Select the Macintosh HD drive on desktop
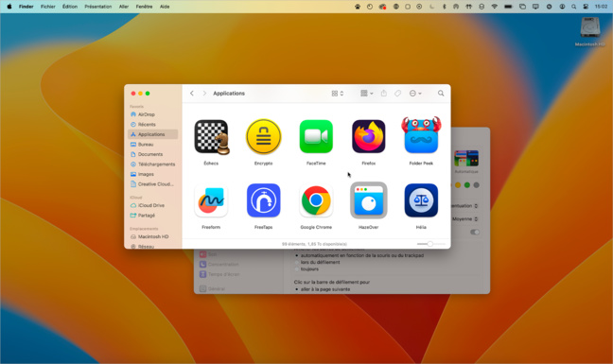Screen dimensions: 613x364 point(590,31)
